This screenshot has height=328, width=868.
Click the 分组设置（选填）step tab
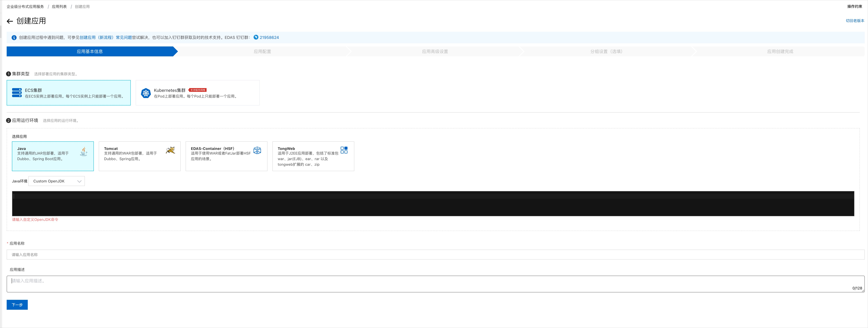(607, 51)
